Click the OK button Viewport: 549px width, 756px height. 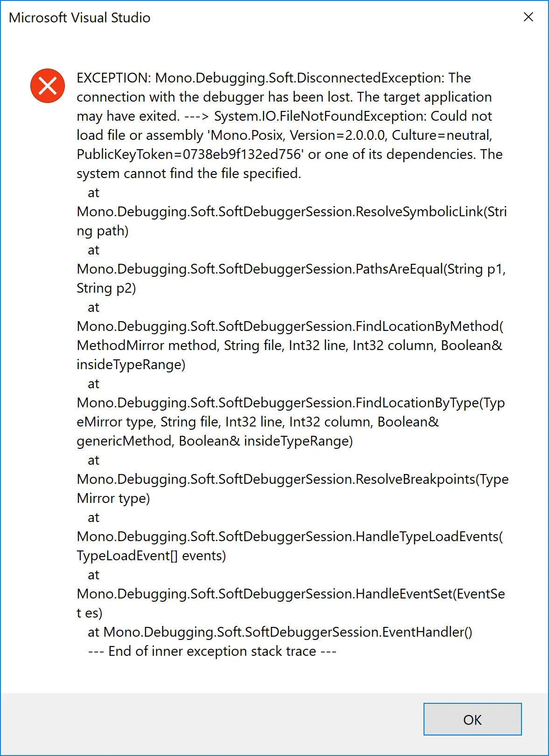472,719
